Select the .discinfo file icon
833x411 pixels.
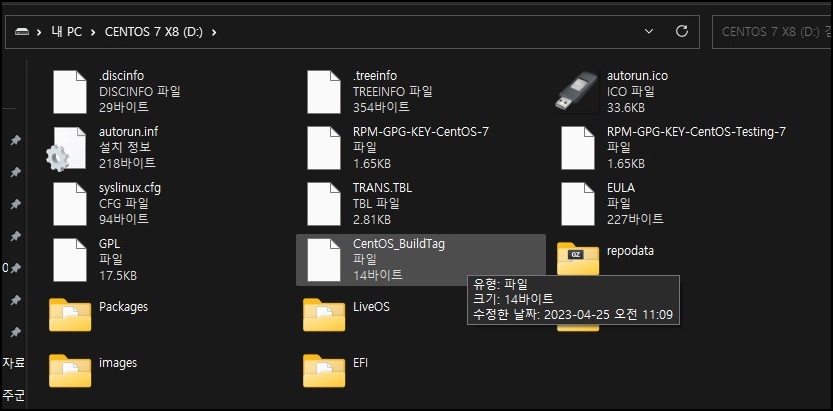pos(70,92)
